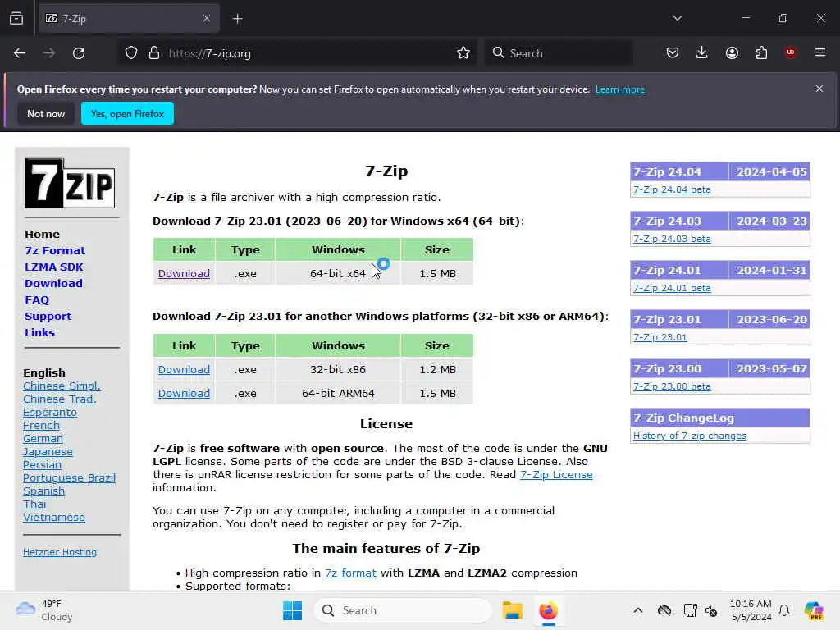Open 7z Format sidebar link
The image size is (840, 630).
pyautogui.click(x=55, y=251)
